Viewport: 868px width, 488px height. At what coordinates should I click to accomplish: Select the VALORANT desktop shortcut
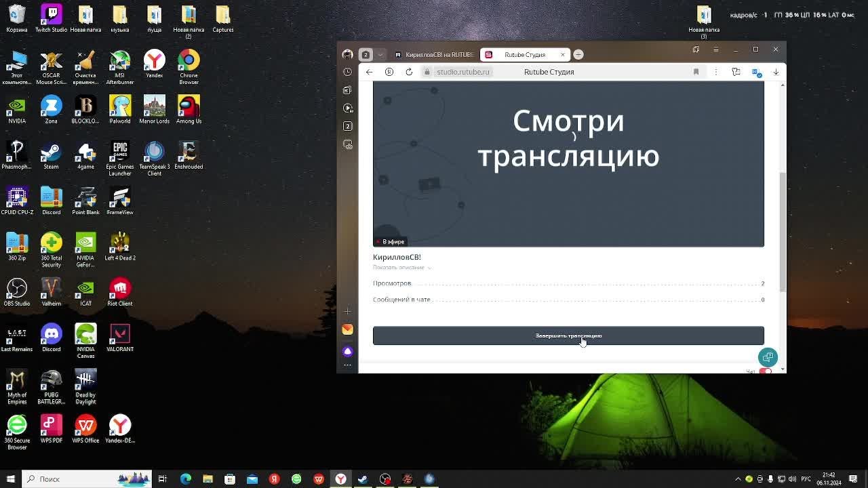pyautogui.click(x=120, y=338)
